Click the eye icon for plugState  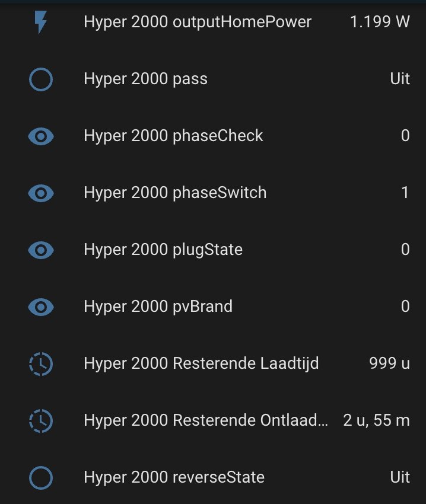point(41,250)
